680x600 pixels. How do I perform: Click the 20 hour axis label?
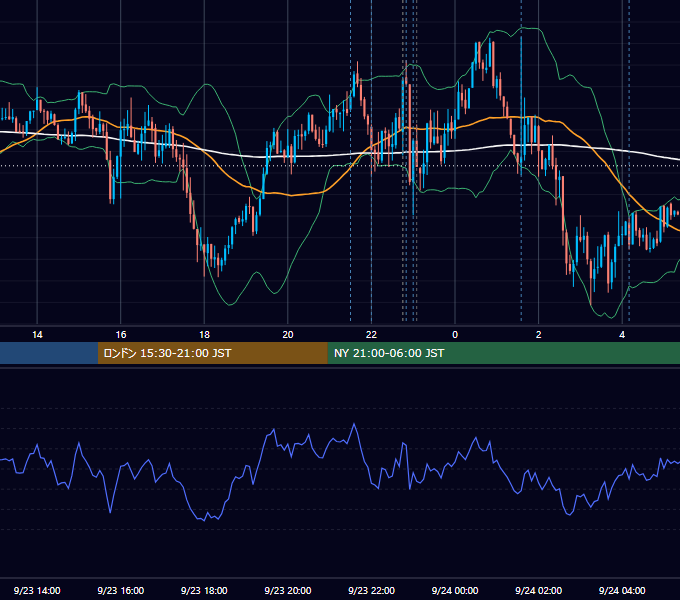point(288,335)
